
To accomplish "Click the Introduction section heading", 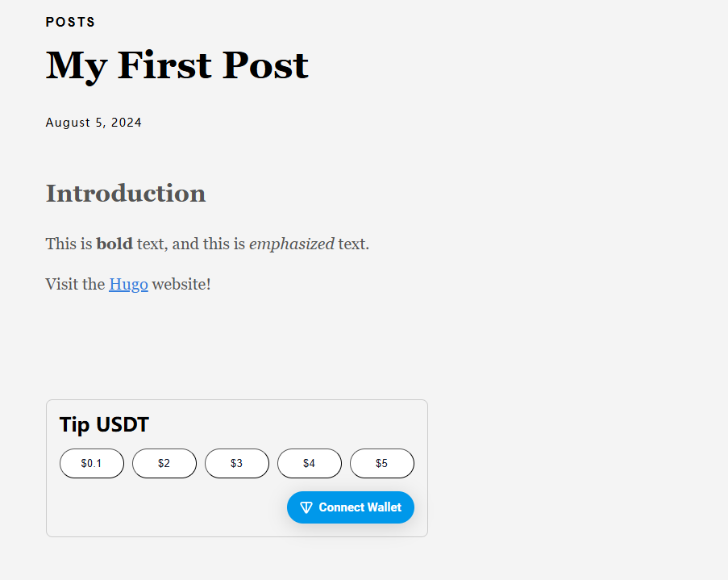I will [125, 193].
